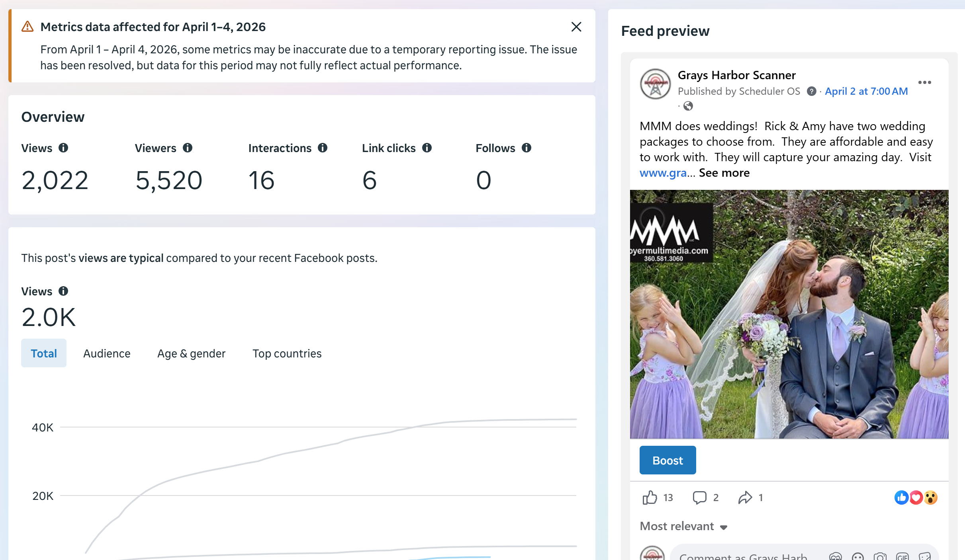Click the Link clicks info icon

coord(427,148)
